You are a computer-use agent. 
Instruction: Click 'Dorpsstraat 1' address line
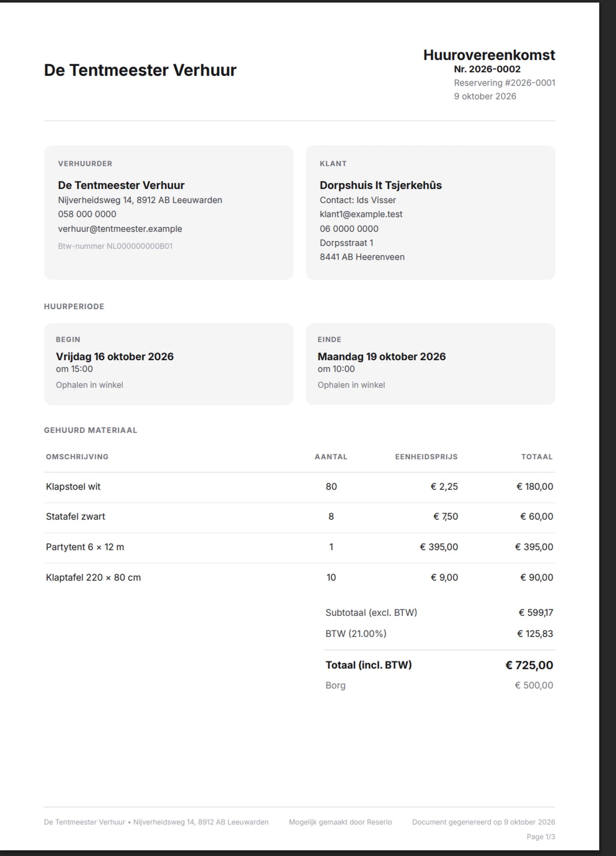pos(346,243)
